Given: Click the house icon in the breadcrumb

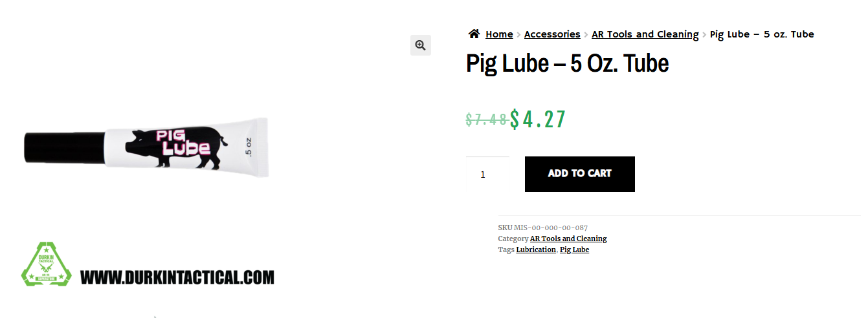Looking at the screenshot, I should click(474, 34).
